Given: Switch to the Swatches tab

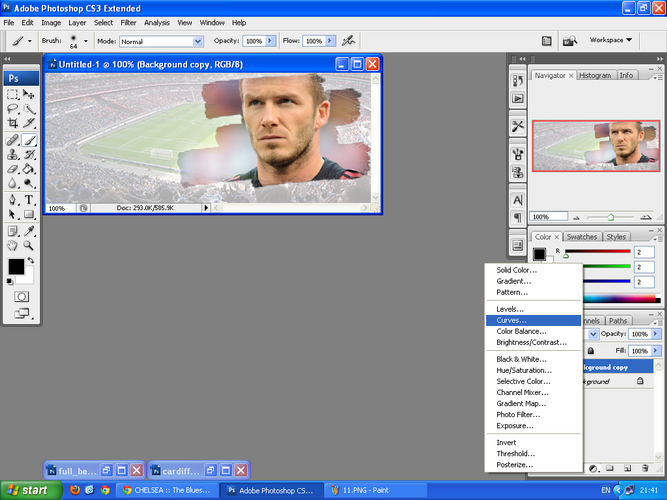Looking at the screenshot, I should (x=581, y=237).
